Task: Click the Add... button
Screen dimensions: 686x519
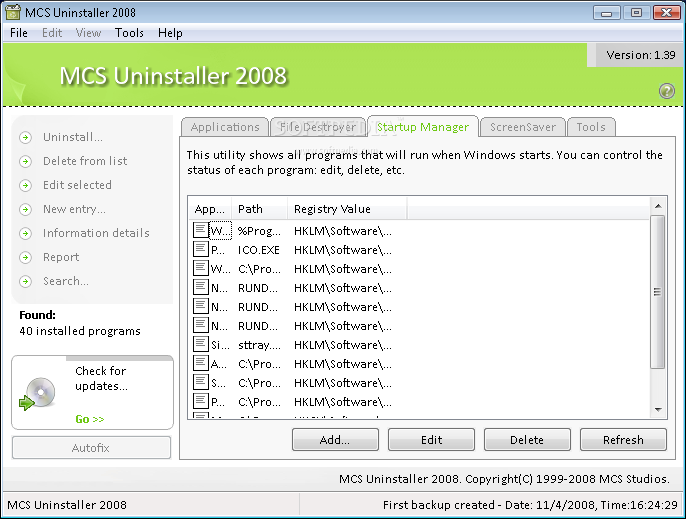Action: click(335, 440)
